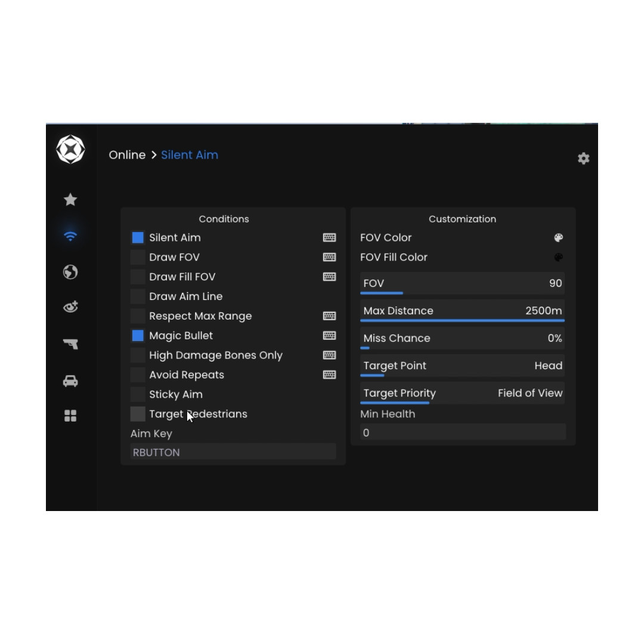Click the keyboard keybind icon for Draw FOV

point(329,257)
